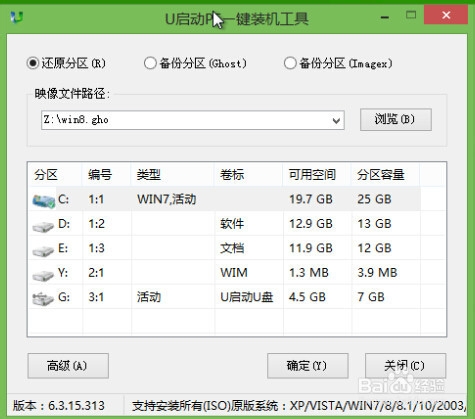Click the C: system drive icon
This screenshot has height=419, width=475.
44,201
